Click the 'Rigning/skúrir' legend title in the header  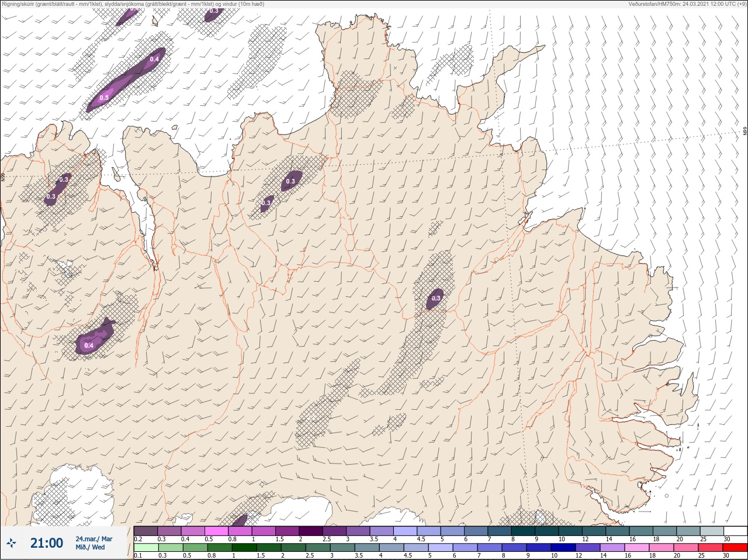(x=18, y=4)
